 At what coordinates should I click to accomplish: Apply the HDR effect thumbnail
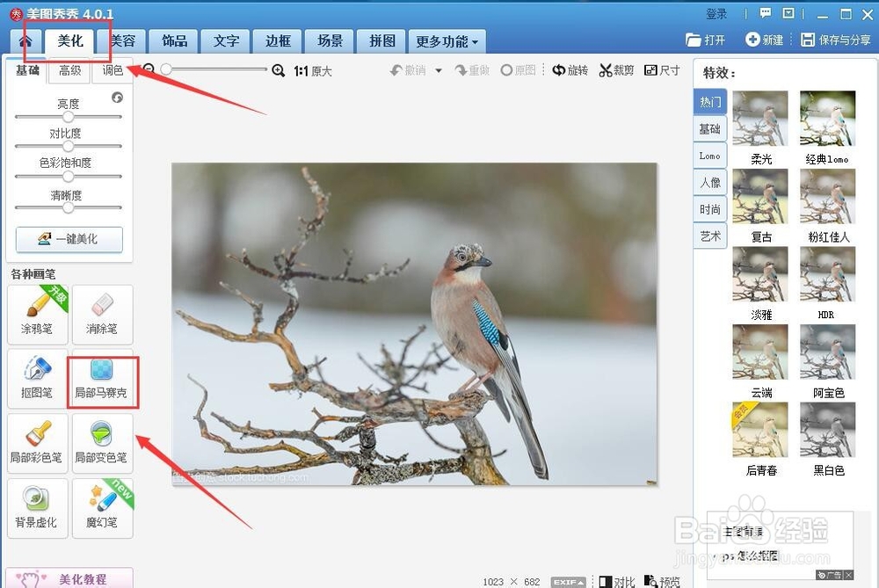coord(827,274)
